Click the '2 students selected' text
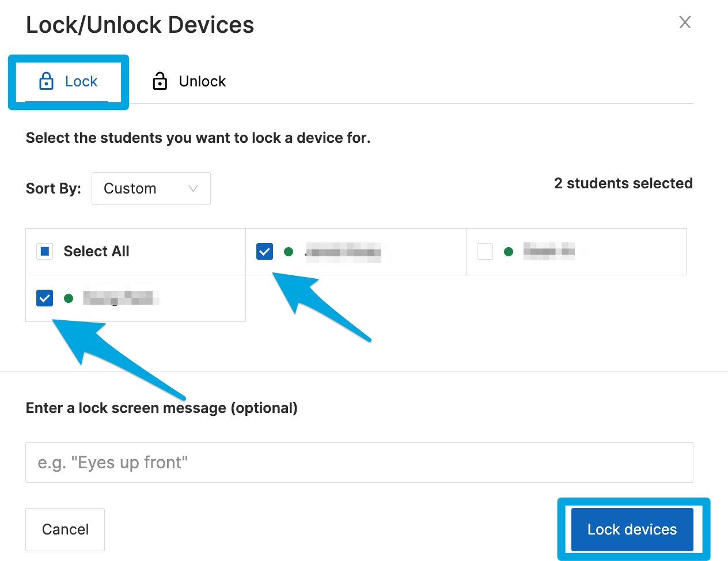Viewport: 728px width, 561px height. pyautogui.click(x=623, y=183)
